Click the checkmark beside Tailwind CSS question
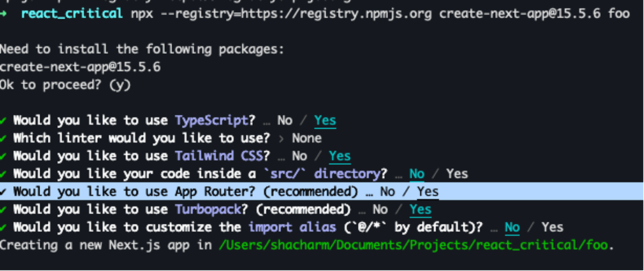 point(3,156)
